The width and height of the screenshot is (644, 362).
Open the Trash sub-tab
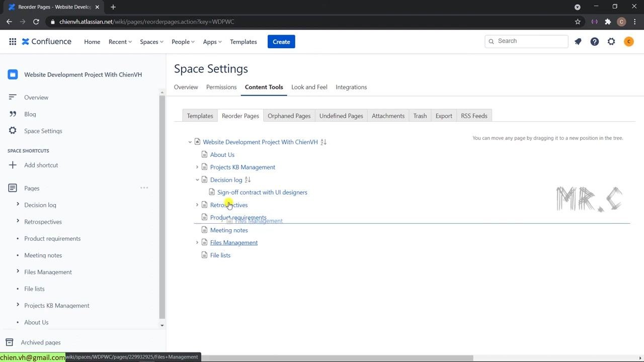420,116
